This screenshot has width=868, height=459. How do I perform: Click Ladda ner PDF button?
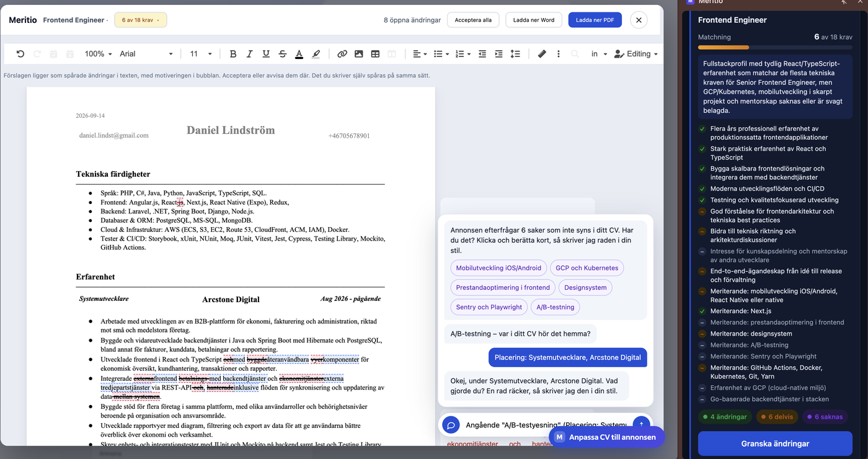(595, 20)
